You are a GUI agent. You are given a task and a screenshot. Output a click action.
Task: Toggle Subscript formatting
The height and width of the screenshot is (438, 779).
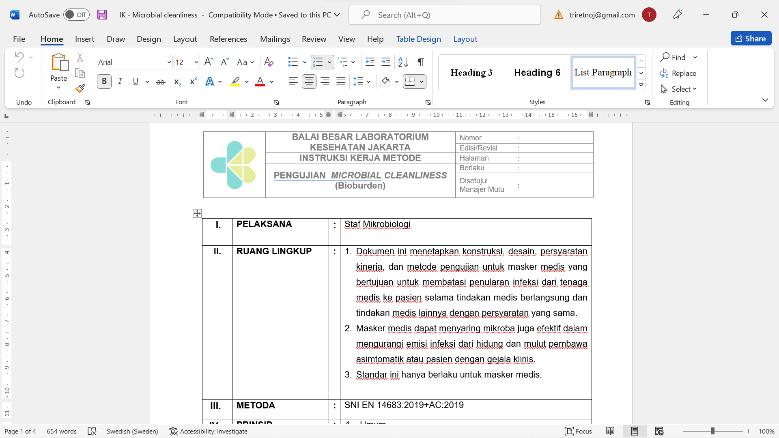point(177,81)
